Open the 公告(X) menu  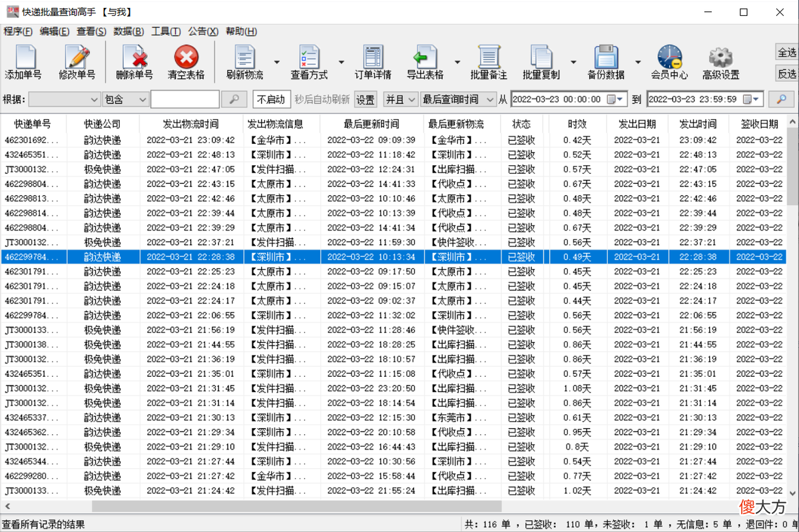coord(203,31)
